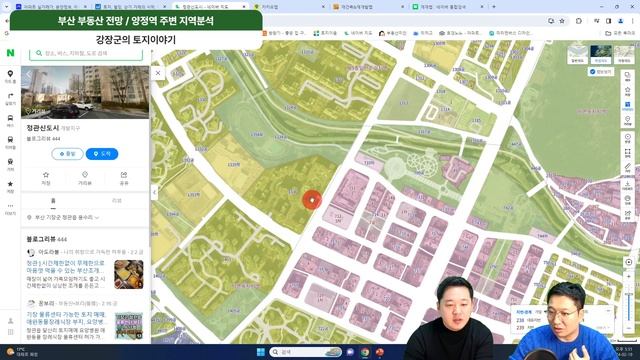
Task: Open the second blog review thumbnail
Action: click(129, 326)
